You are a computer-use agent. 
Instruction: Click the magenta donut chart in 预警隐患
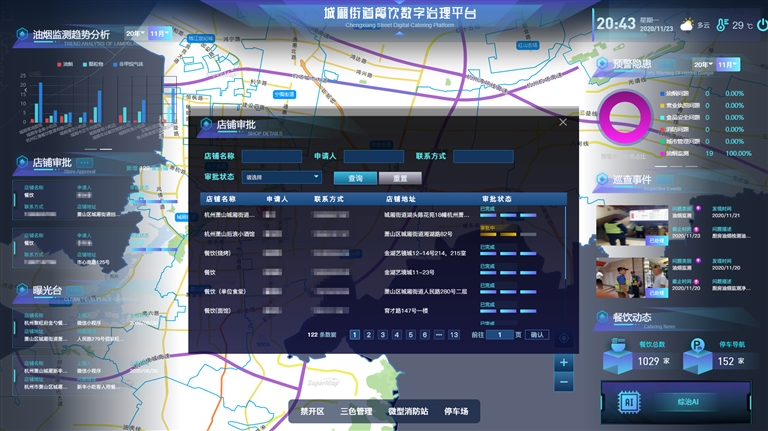pos(625,118)
